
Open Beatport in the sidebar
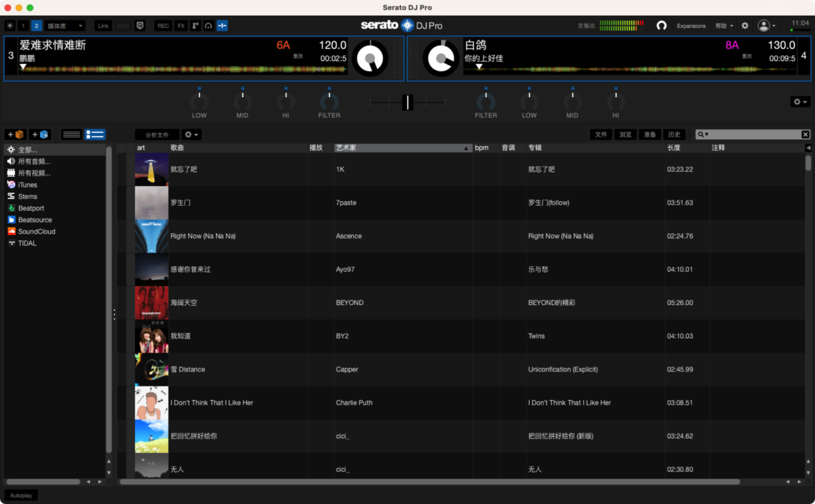coord(55,208)
